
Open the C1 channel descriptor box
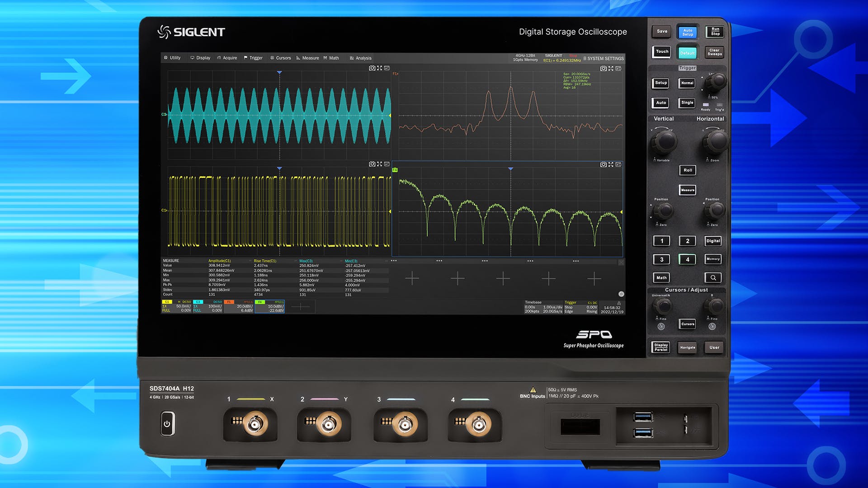(x=176, y=306)
